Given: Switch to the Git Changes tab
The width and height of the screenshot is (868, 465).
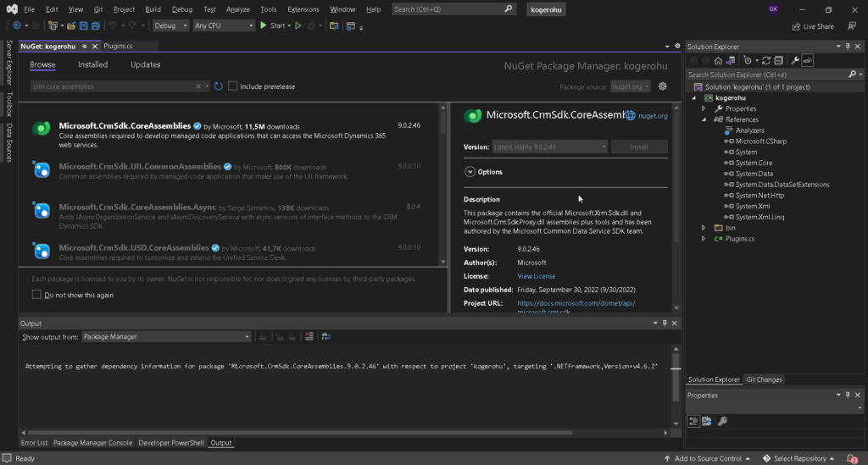Looking at the screenshot, I should click(764, 379).
